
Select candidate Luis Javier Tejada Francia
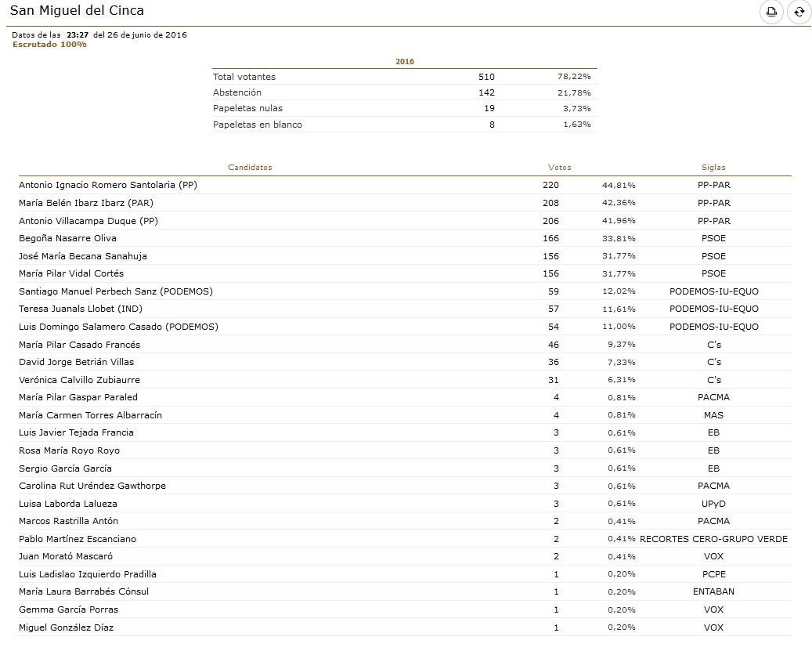click(x=76, y=432)
